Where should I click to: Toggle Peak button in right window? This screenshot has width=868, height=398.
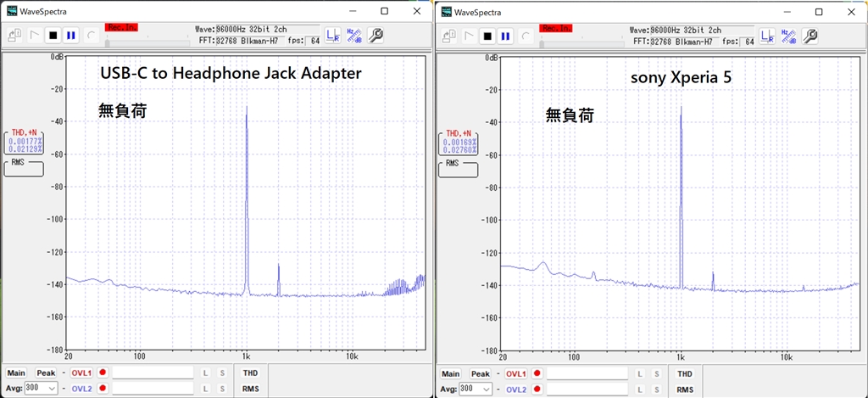pyautogui.click(x=481, y=373)
